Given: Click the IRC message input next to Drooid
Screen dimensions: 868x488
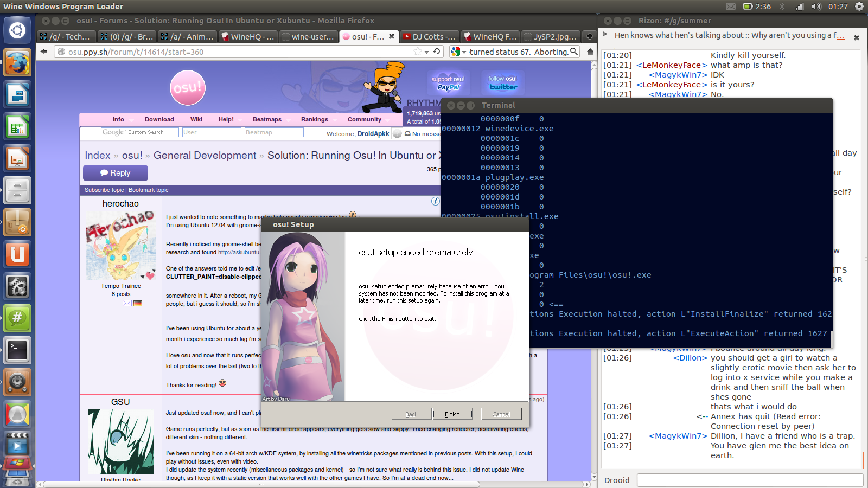Looking at the screenshot, I should pyautogui.click(x=750, y=480).
